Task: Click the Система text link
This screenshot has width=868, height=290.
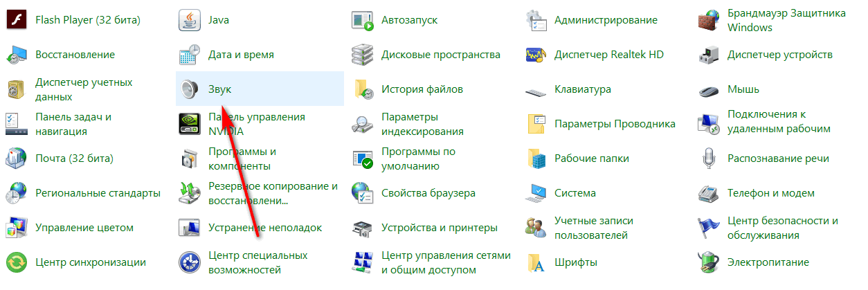Action: (575, 193)
